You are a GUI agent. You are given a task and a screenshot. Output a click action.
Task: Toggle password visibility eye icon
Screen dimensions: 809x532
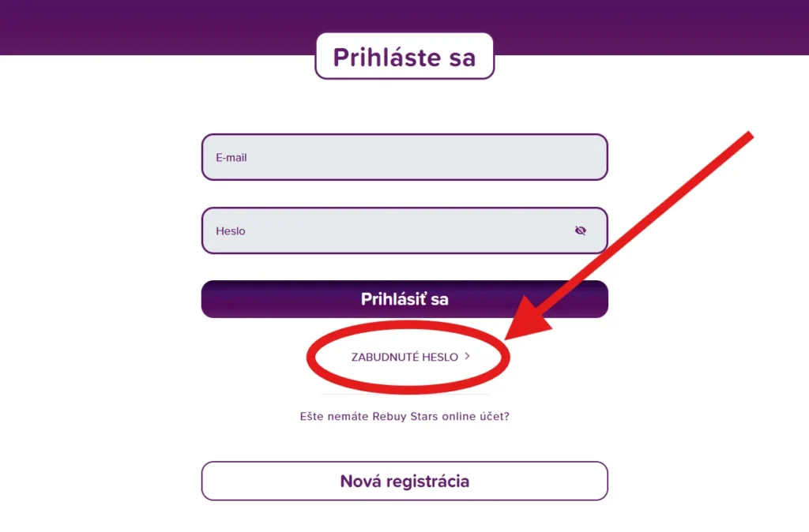point(581,230)
